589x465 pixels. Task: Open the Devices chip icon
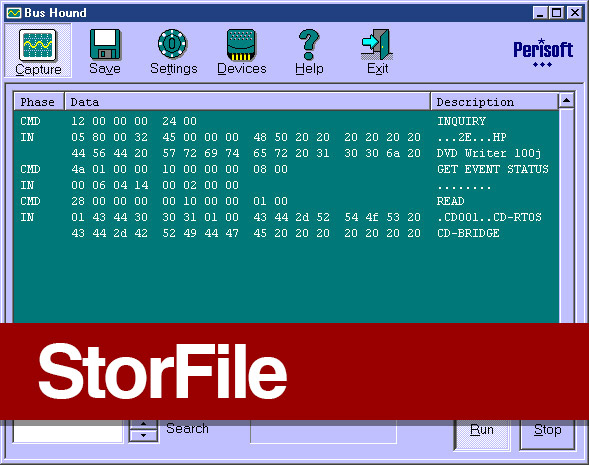click(x=241, y=45)
